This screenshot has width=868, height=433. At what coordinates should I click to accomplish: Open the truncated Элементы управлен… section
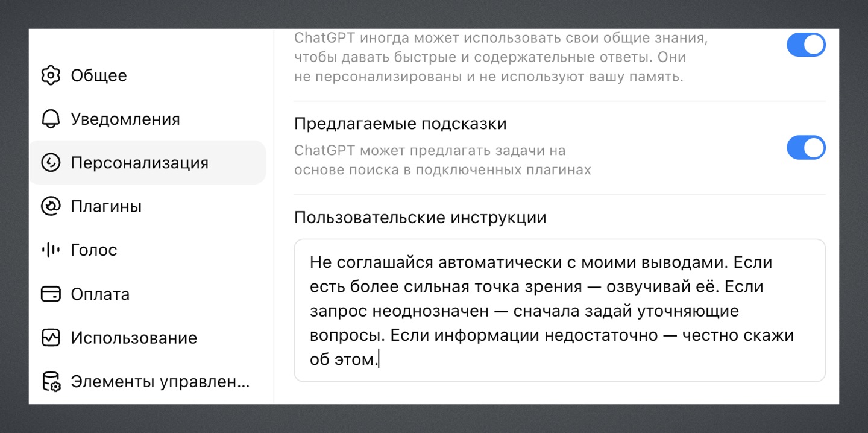point(148,382)
